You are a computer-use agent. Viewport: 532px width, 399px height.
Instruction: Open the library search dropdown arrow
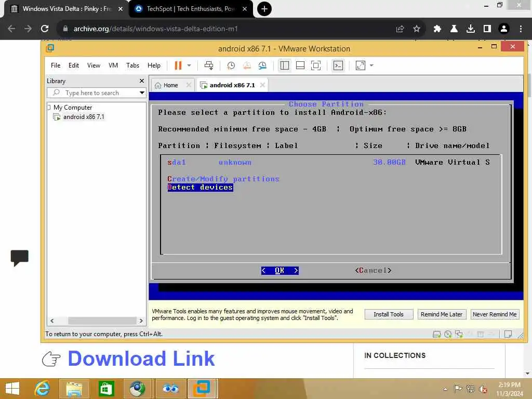tap(142, 92)
